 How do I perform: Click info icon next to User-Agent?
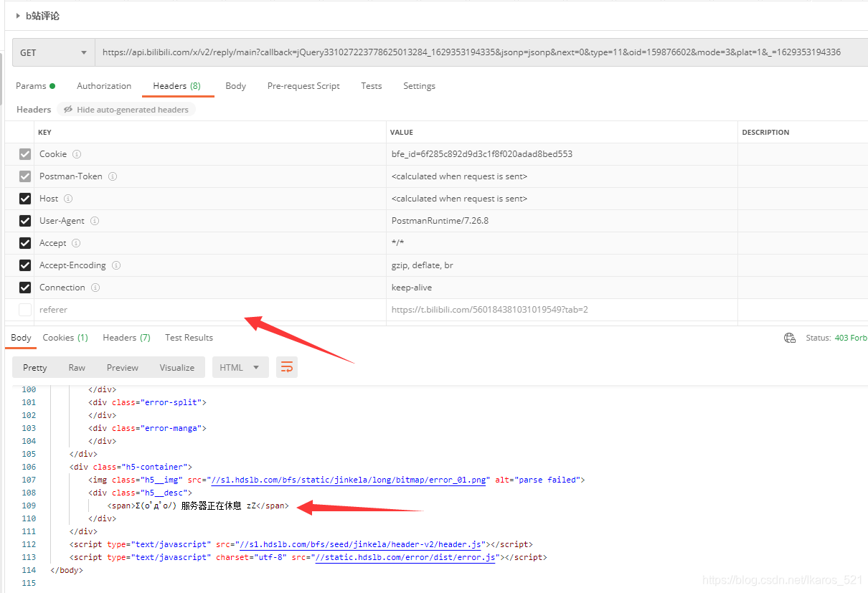[95, 221]
